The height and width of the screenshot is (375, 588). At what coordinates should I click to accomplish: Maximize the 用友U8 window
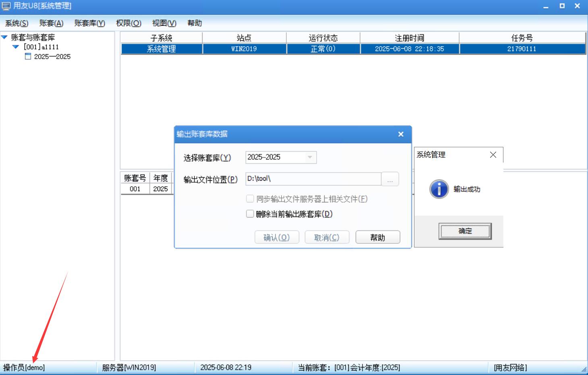click(562, 6)
